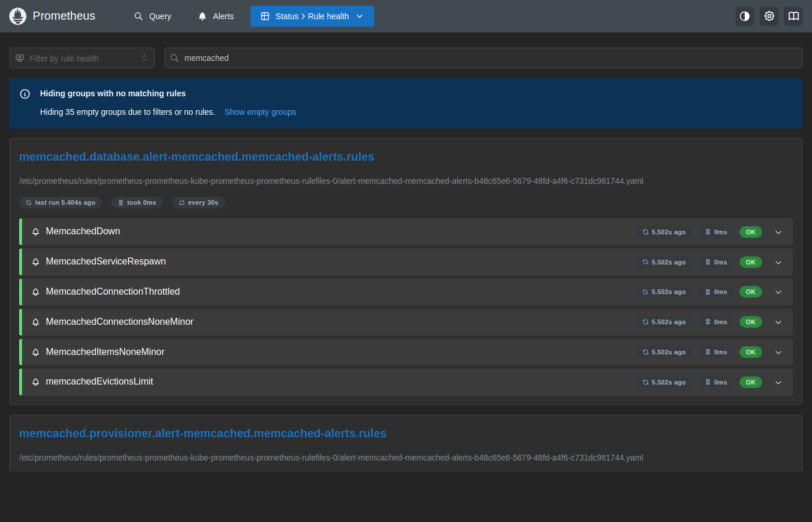Click the MemcachedServiceRespawn rule name

pos(106,262)
